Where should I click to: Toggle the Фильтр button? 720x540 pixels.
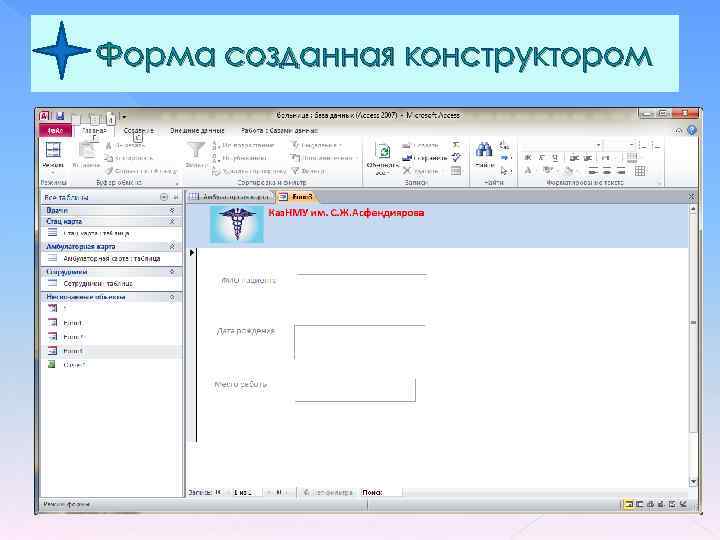pos(309,171)
